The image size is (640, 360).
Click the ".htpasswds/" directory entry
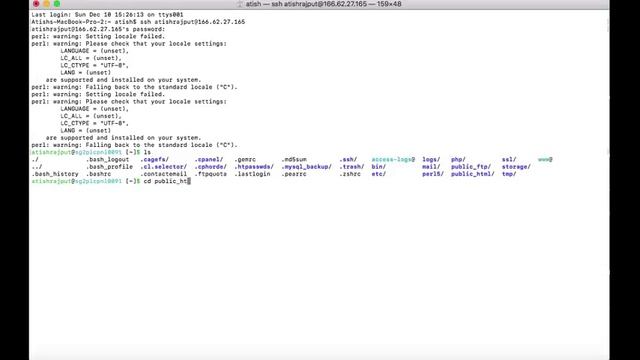(254, 167)
